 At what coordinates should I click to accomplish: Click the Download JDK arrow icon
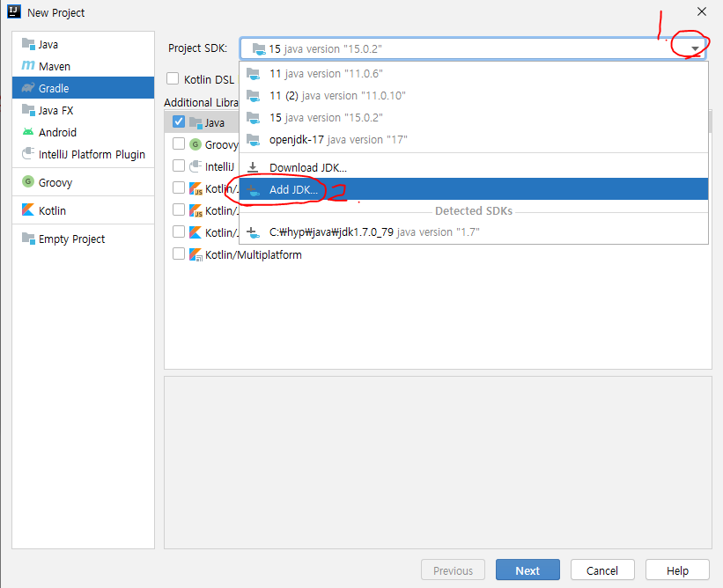coord(253,167)
